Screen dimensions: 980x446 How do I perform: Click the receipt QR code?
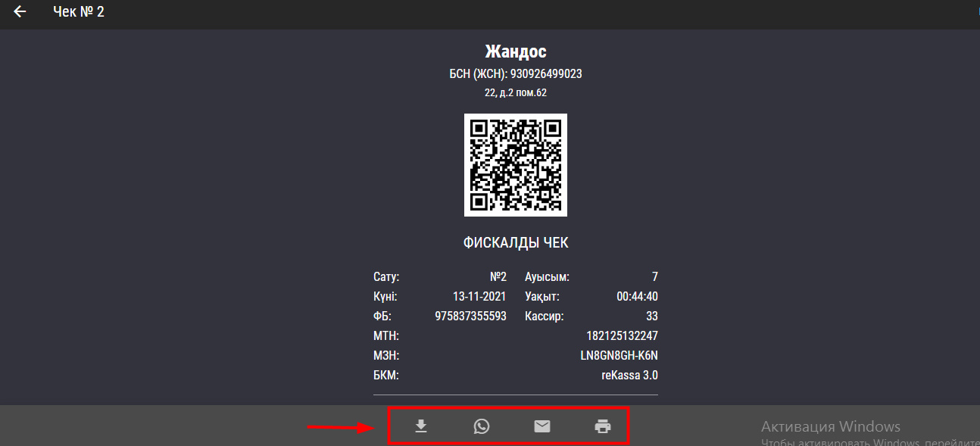(516, 165)
